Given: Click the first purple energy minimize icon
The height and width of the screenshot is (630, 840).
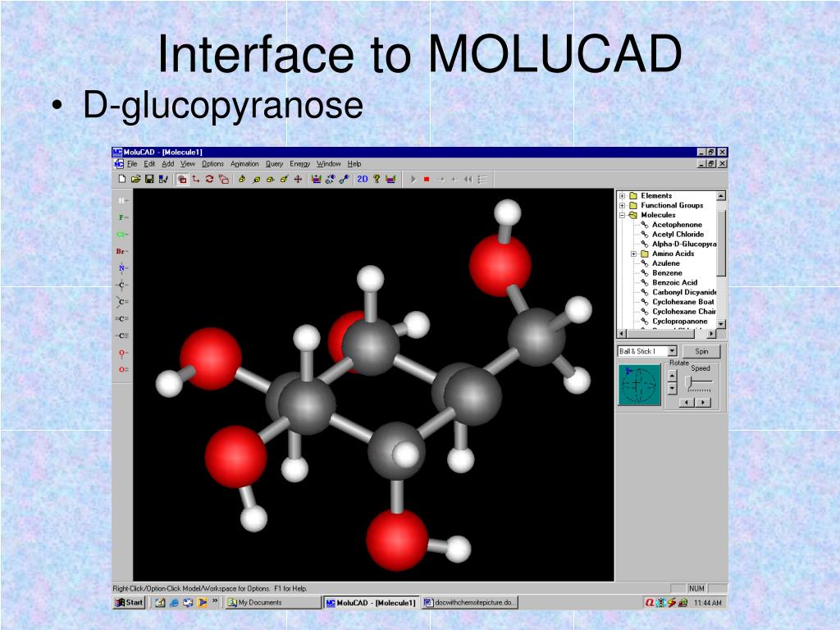Looking at the screenshot, I should 316,179.
